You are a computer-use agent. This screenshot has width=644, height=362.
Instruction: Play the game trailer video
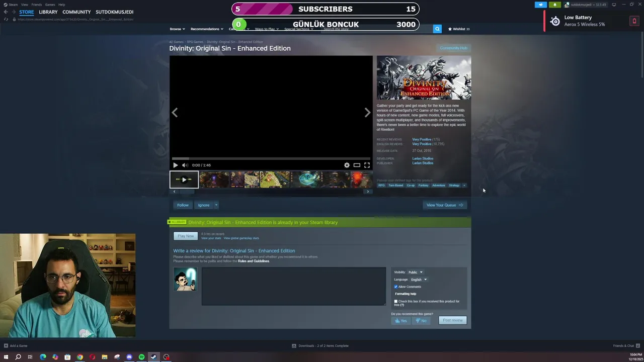tap(175, 165)
